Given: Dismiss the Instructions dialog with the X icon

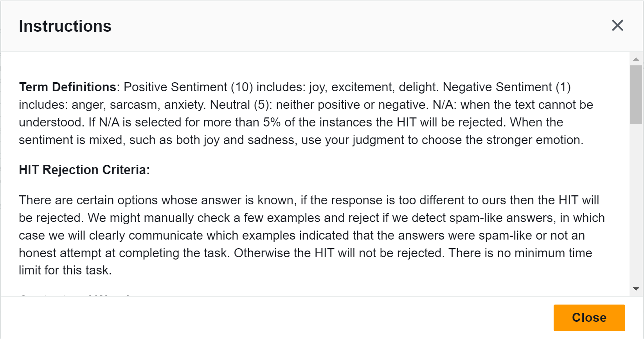Looking at the screenshot, I should (617, 25).
